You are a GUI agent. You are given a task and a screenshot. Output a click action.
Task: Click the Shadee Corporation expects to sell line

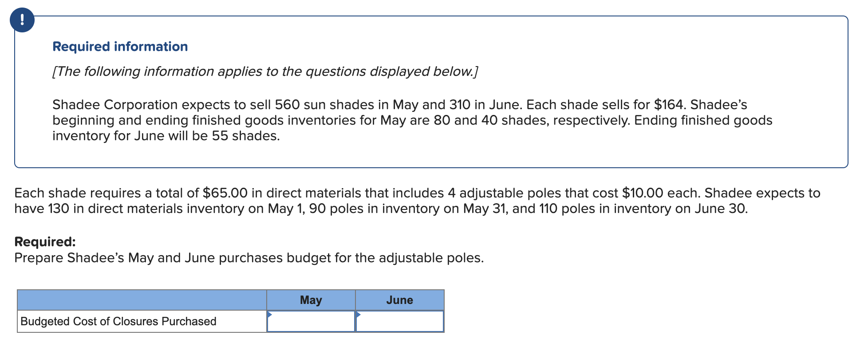(400, 105)
